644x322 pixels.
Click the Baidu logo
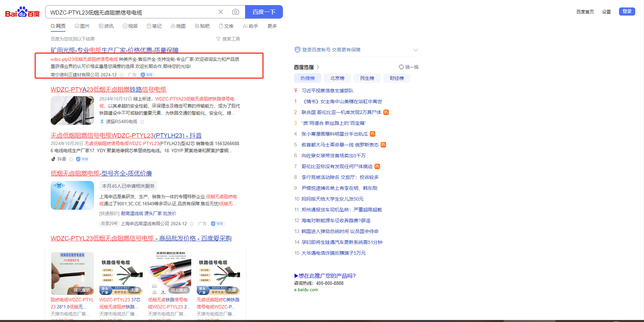[22, 12]
